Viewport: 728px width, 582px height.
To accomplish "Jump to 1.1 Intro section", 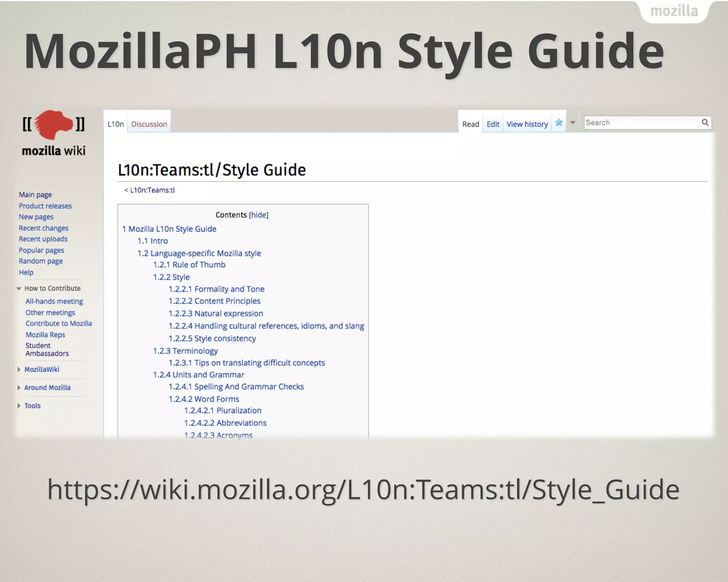I will click(152, 241).
